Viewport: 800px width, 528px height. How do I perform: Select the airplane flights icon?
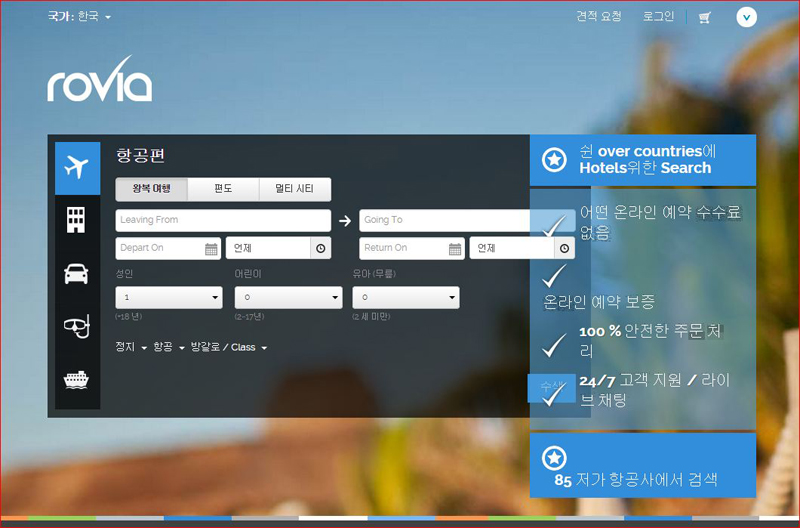point(77,168)
